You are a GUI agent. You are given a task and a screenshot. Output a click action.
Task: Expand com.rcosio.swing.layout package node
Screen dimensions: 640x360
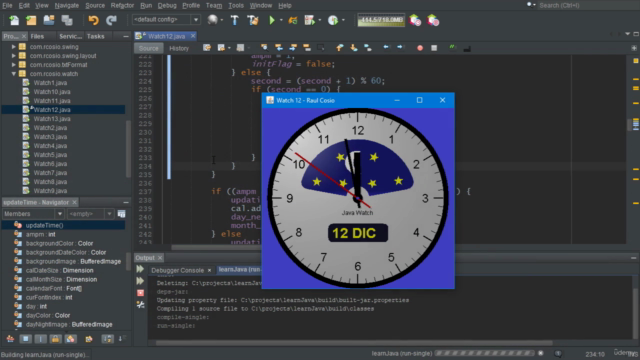[14, 56]
